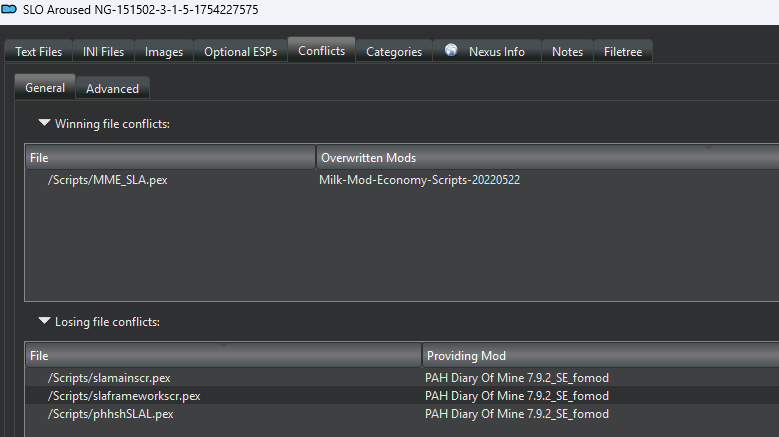Sort winning conflicts by File column
Viewport: 779px width, 437px height.
[170, 157]
